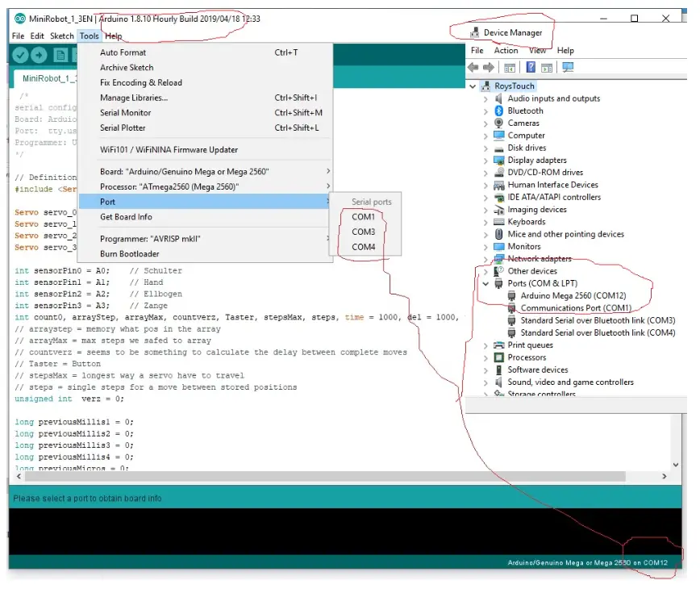
Task: Select Arduino Mega 2560 (COM12) device
Action: click(573, 295)
